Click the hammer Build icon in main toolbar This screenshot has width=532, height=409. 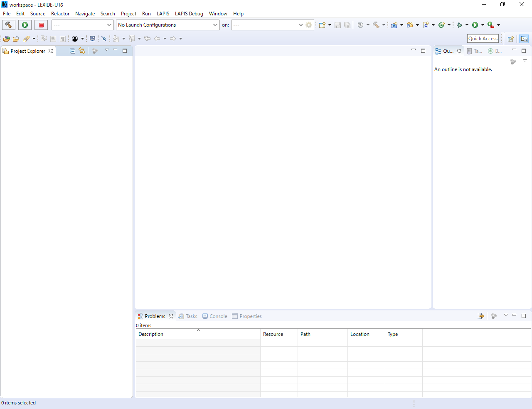tap(376, 25)
